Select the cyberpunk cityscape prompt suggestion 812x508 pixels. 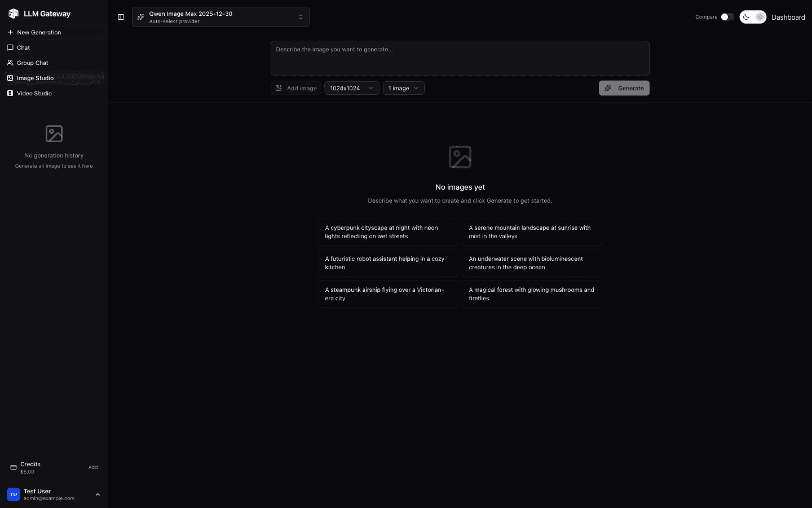click(x=388, y=232)
